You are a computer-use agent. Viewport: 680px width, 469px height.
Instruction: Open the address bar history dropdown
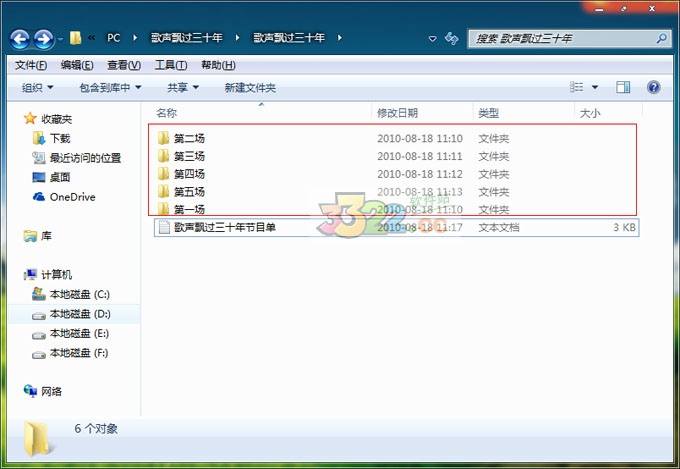[x=432, y=39]
